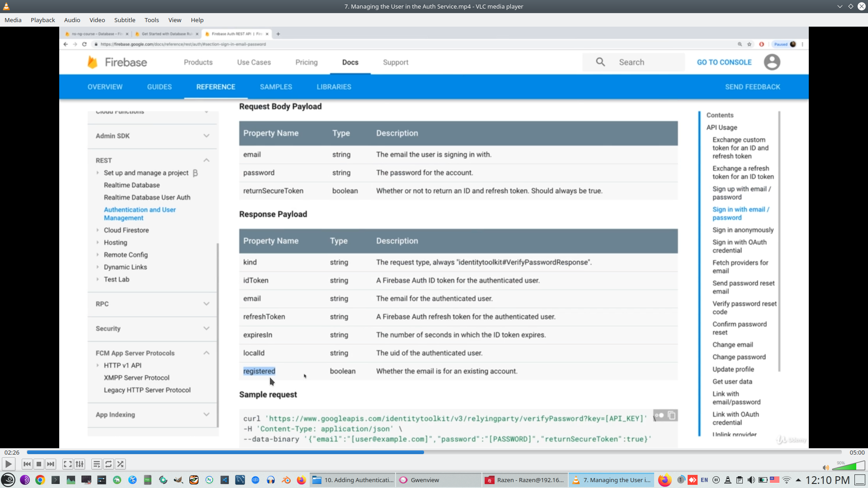868x488 pixels.
Task: Mute audio via speaker icon
Action: click(826, 468)
